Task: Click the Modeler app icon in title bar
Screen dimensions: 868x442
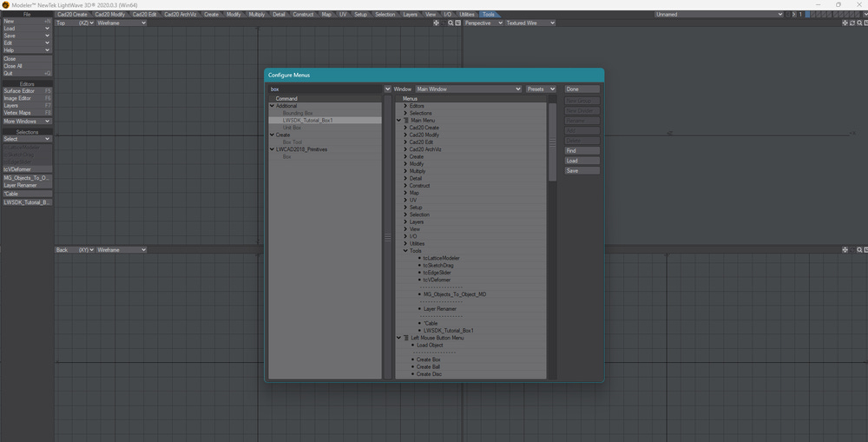Action: (5, 5)
